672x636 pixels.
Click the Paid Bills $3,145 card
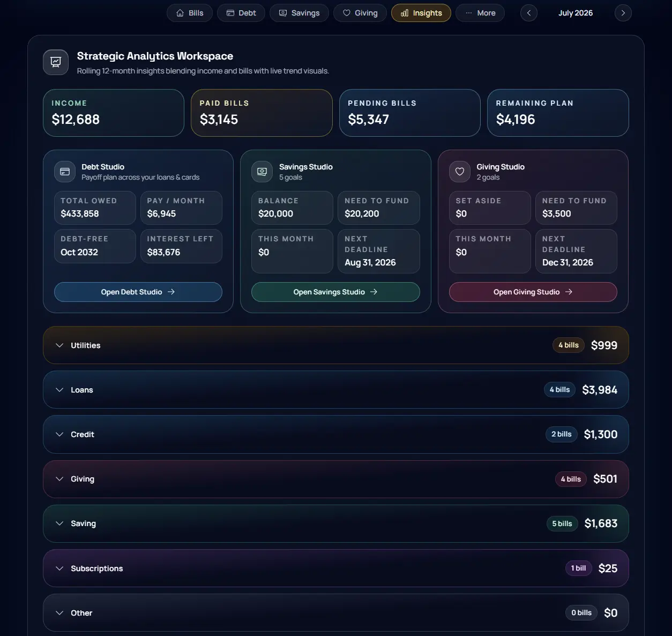click(x=262, y=113)
